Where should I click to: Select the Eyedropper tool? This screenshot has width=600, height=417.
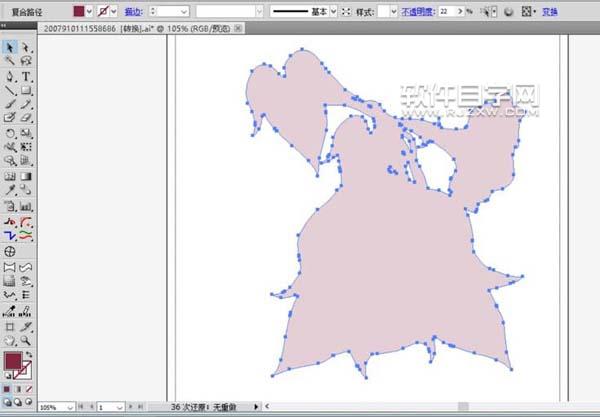pos(10,189)
